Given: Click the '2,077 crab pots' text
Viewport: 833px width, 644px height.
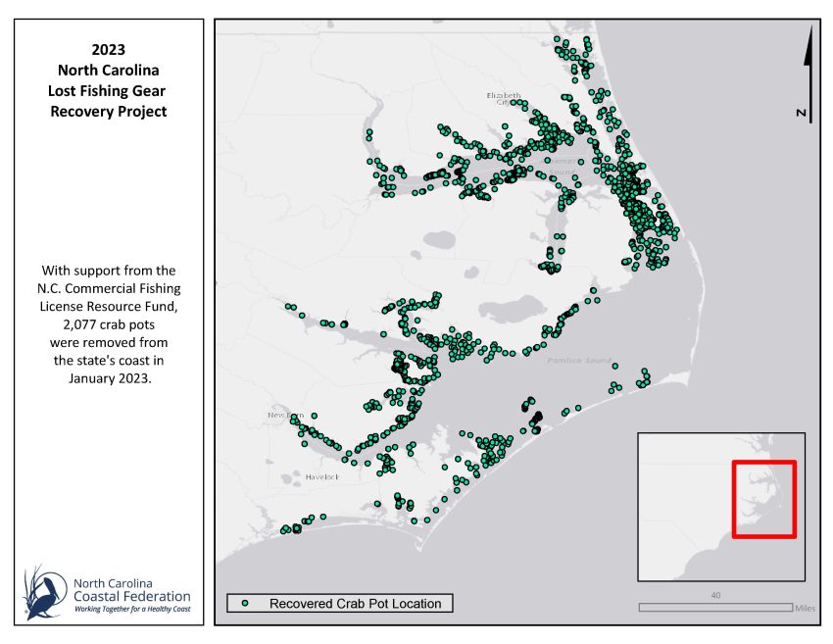Looking at the screenshot, I should [x=108, y=324].
